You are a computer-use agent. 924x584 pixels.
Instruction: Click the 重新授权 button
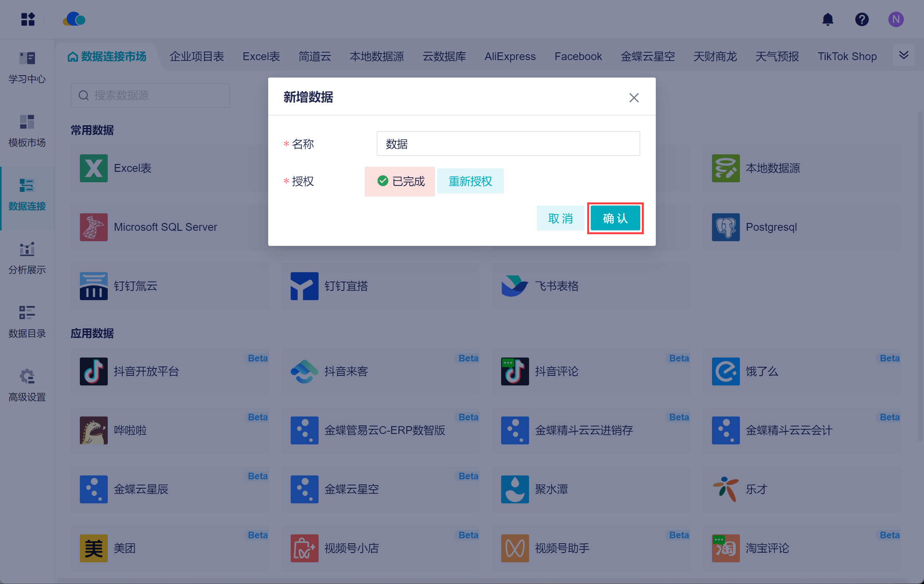click(470, 181)
